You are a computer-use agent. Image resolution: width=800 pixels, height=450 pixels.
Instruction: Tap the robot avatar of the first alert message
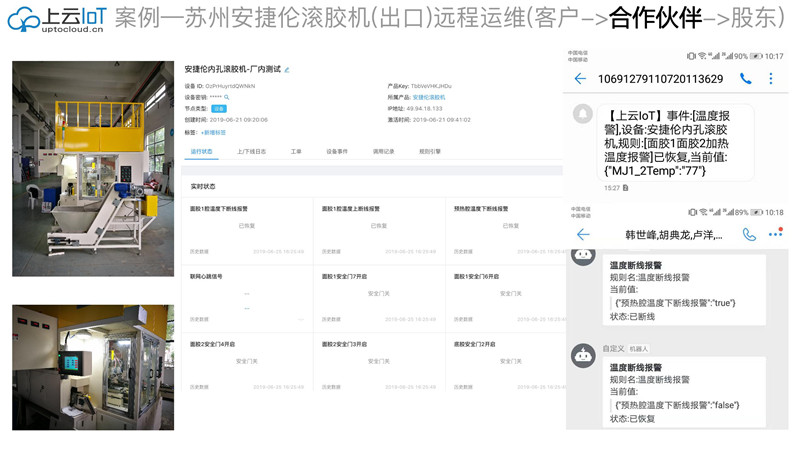[x=582, y=256]
